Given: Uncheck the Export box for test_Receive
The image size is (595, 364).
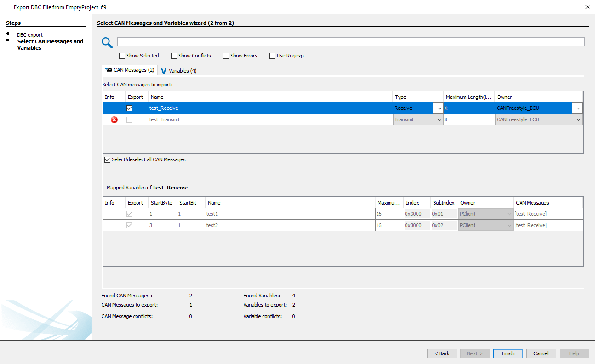Looking at the screenshot, I should coord(130,108).
